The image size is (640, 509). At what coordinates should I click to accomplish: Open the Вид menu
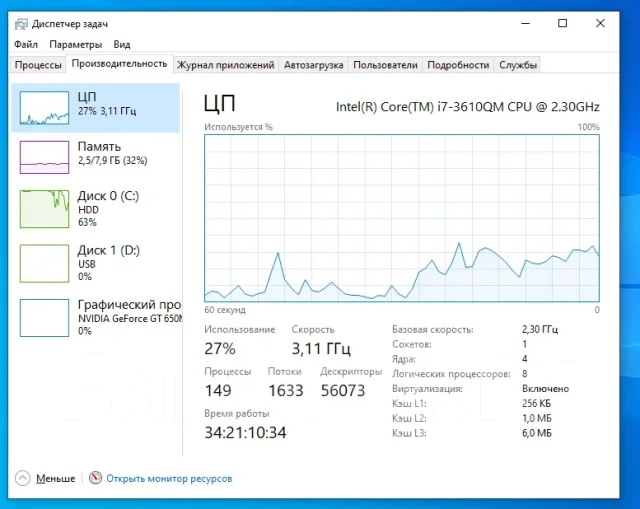(x=122, y=44)
